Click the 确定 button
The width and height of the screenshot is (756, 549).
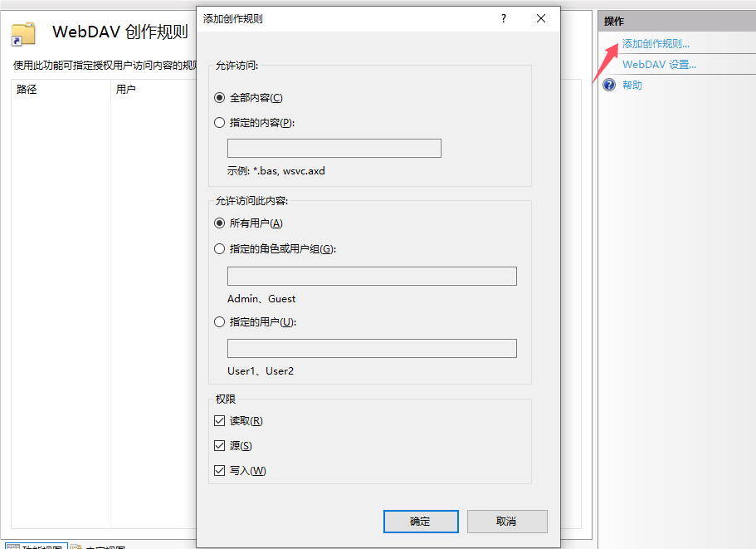point(421,522)
